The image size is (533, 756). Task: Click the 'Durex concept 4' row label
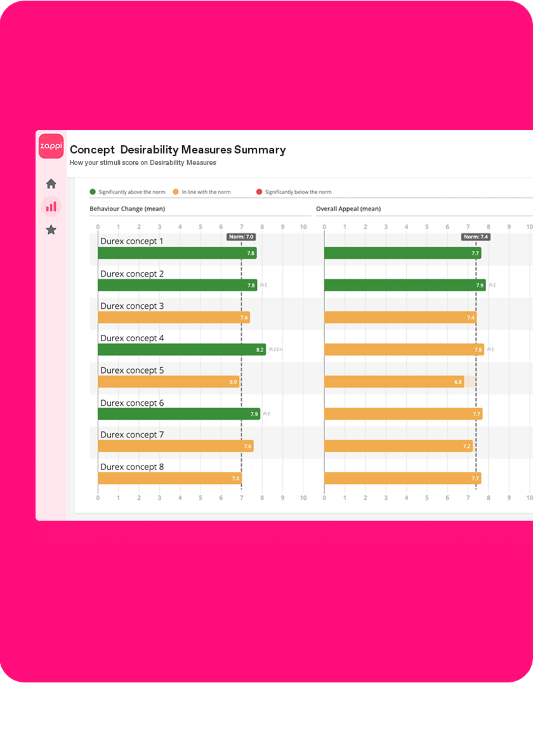tap(132, 338)
